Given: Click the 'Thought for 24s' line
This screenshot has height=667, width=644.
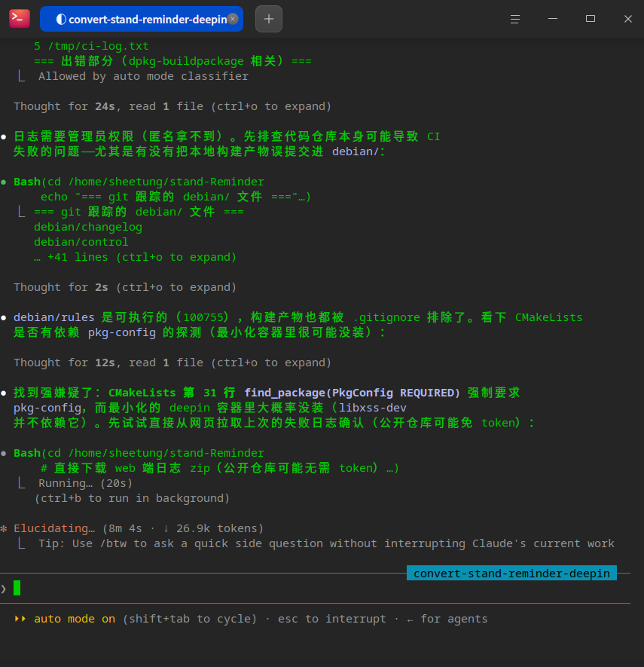Looking at the screenshot, I should 172,106.
